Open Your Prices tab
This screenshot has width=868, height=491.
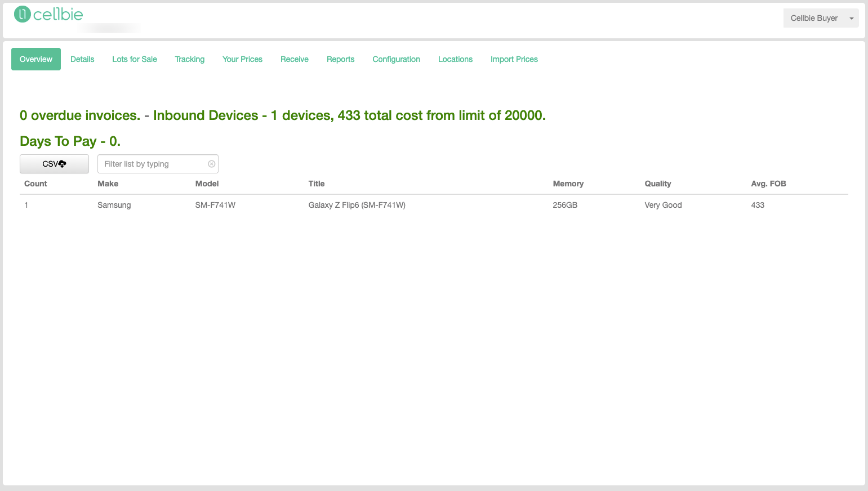tap(242, 59)
